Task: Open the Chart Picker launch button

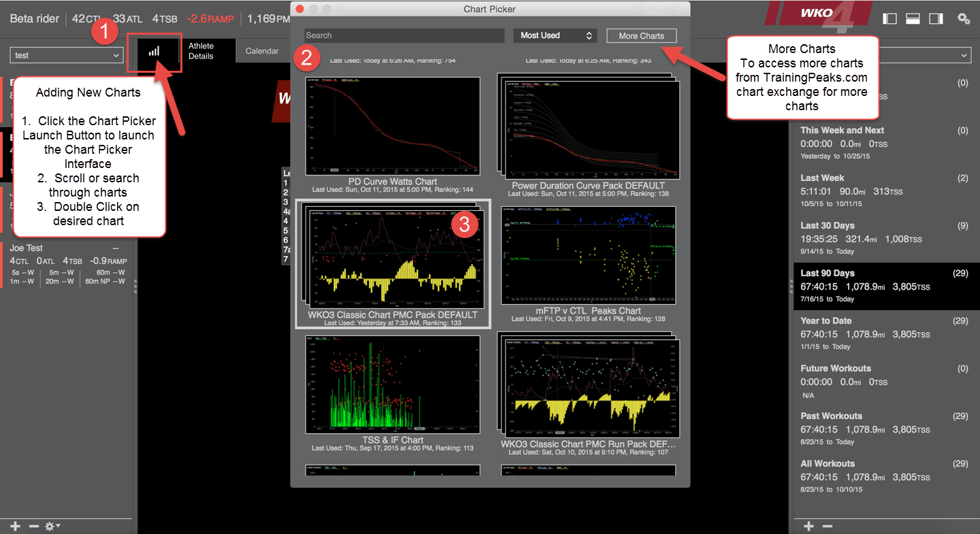Action: tap(154, 52)
